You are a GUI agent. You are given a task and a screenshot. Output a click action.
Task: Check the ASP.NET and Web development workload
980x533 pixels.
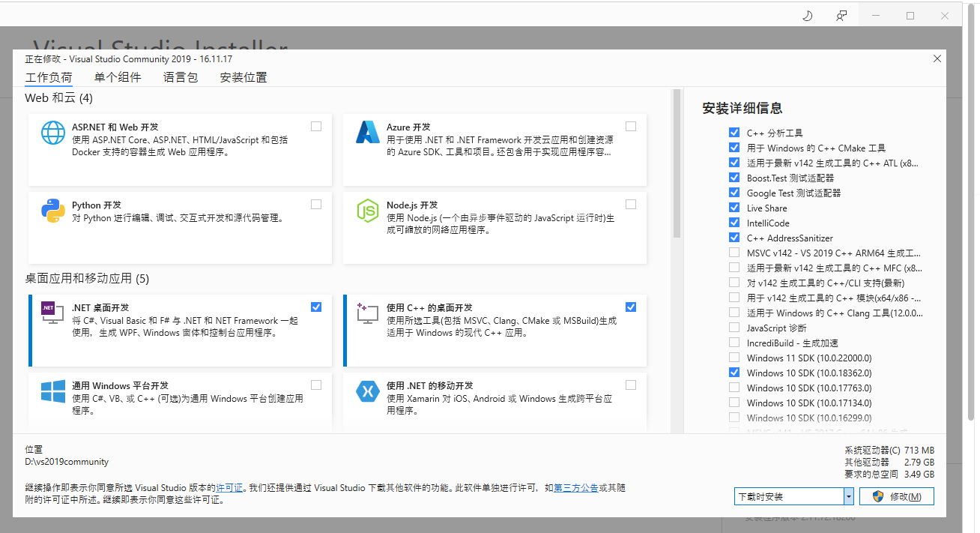click(x=316, y=126)
